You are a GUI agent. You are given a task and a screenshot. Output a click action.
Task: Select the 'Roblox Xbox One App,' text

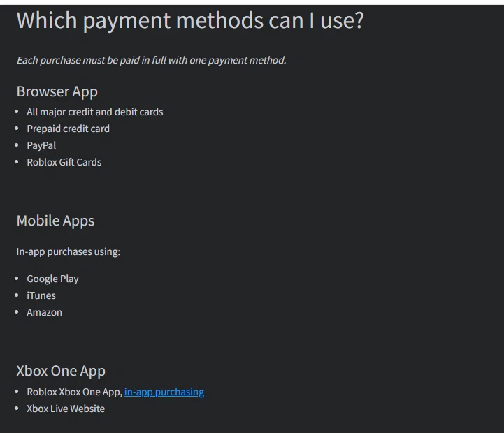(x=75, y=392)
